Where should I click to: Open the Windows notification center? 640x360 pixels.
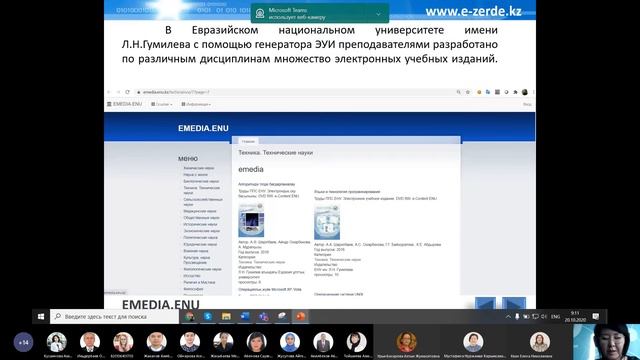tap(596, 317)
